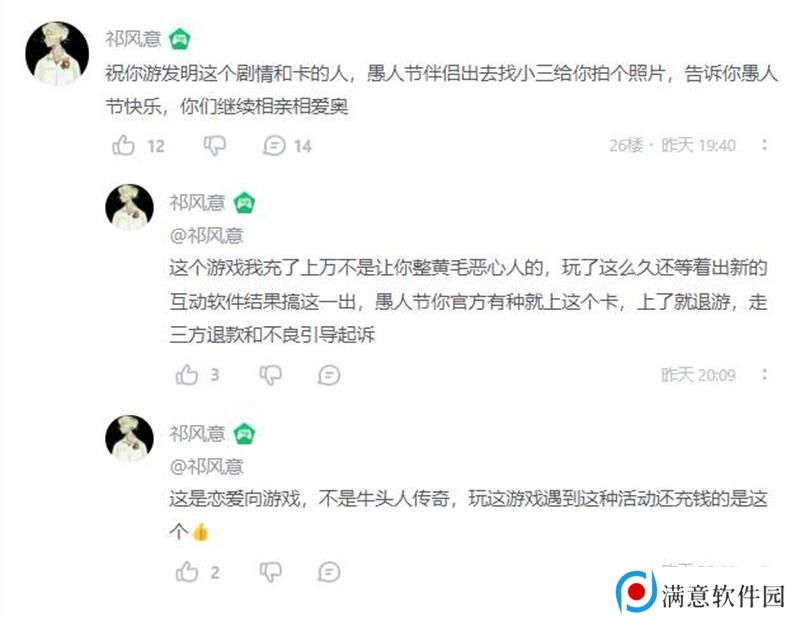800x617 pixels.
Task: Open more options on the 20:09 reply
Action: point(764,375)
